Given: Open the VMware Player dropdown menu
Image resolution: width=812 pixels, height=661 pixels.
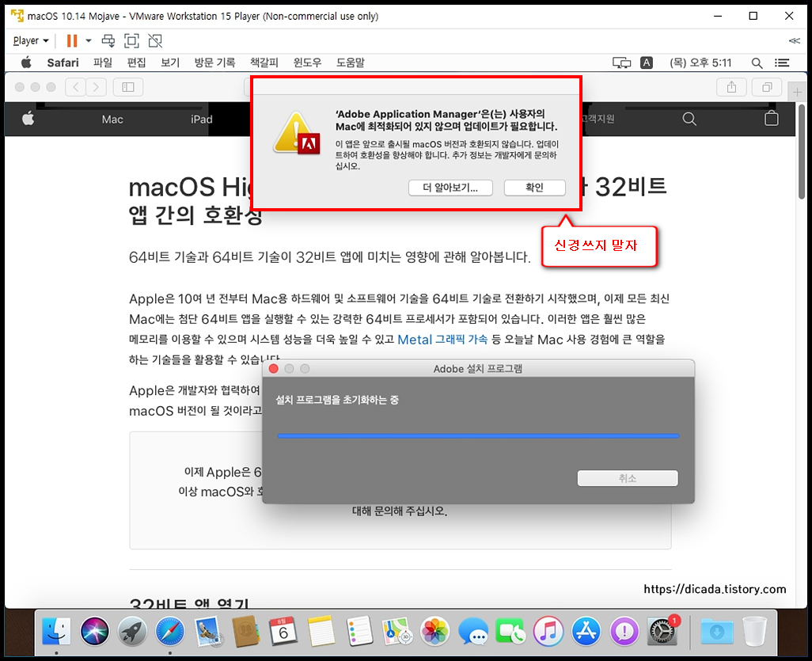Looking at the screenshot, I should [x=31, y=40].
